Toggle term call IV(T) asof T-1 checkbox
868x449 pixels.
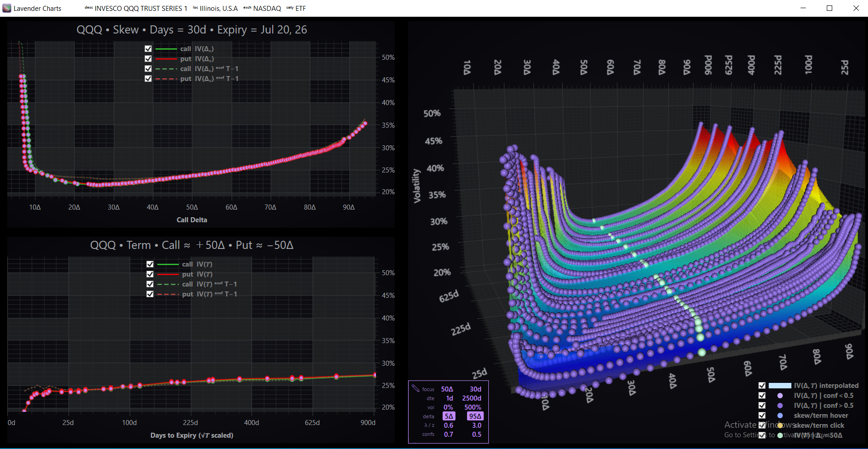(150, 284)
